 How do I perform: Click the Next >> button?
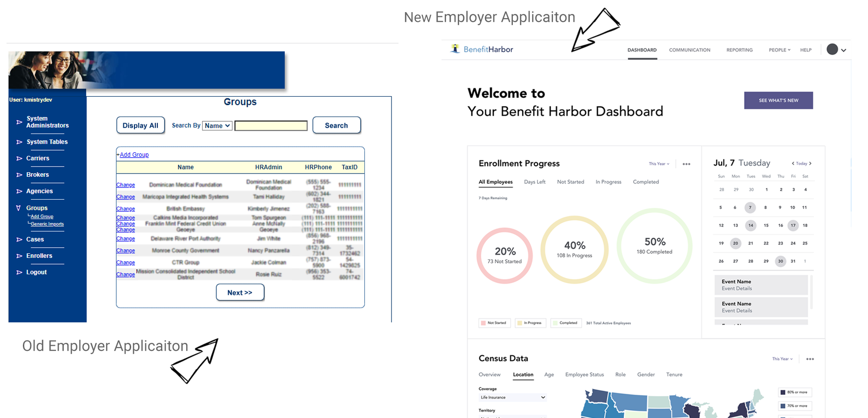pyautogui.click(x=240, y=293)
